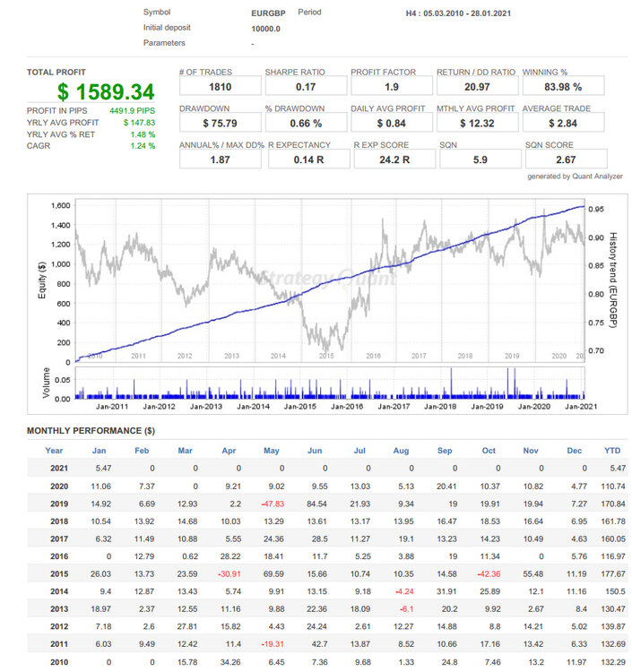
Task: Click the average trade value $ 2.84
Action: tap(563, 123)
